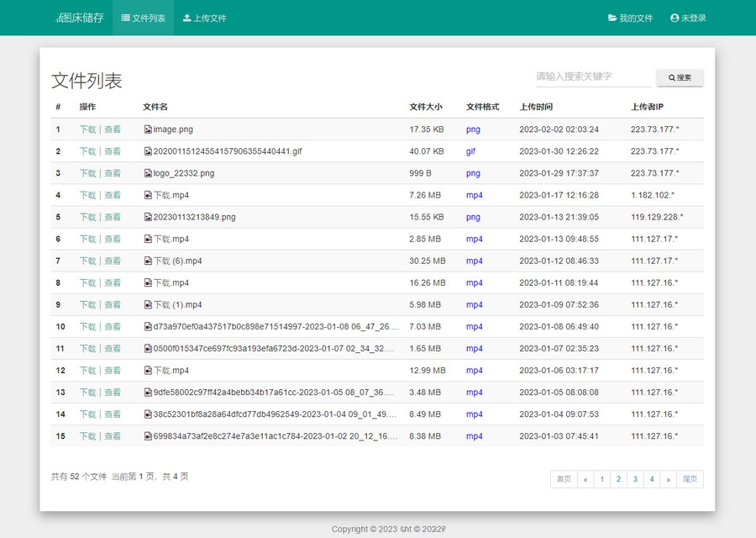Click the 图床储存 site logo

[80, 18]
